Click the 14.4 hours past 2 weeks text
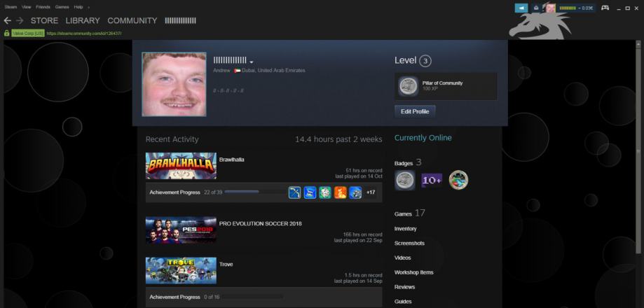 (338, 139)
